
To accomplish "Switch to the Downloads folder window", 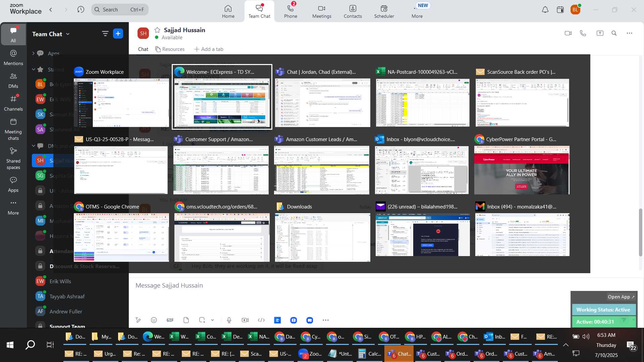I will (322, 232).
